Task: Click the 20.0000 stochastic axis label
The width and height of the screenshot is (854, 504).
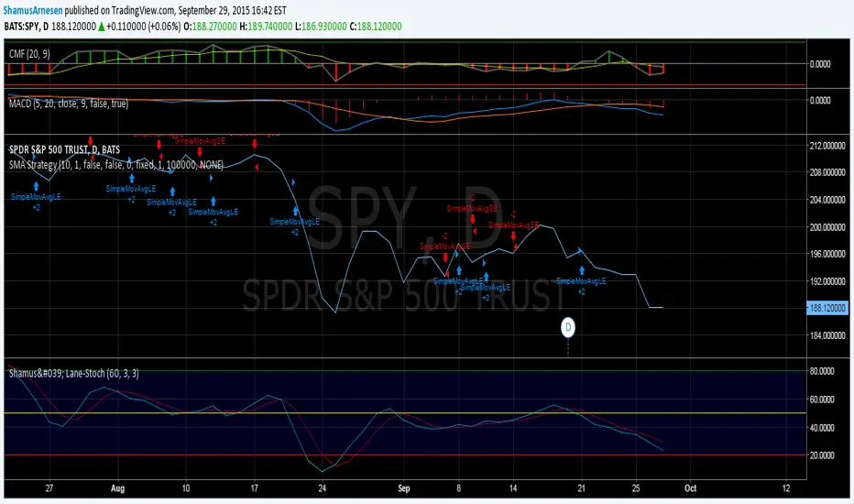Action: coord(822,455)
